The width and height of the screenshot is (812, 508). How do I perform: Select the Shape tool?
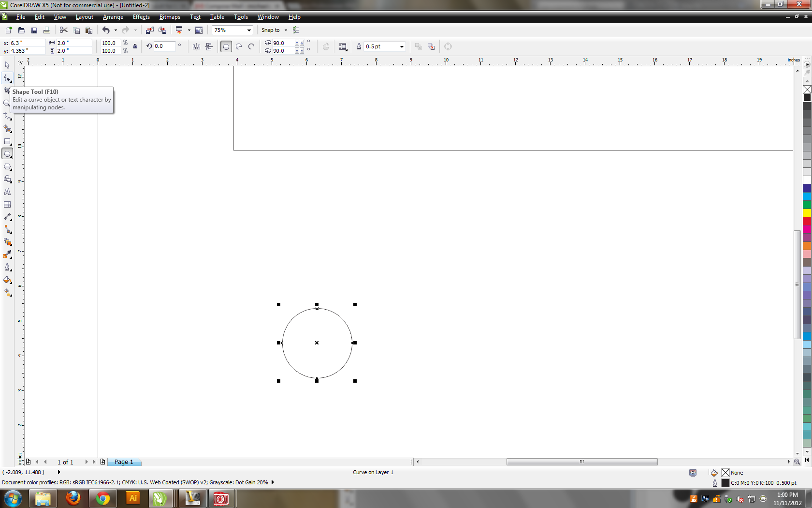click(x=7, y=78)
